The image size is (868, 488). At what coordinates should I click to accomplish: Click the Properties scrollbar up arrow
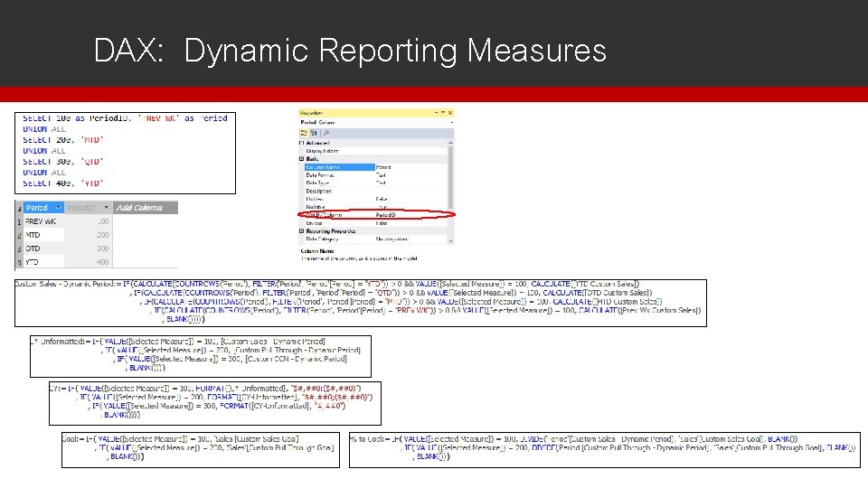point(450,143)
